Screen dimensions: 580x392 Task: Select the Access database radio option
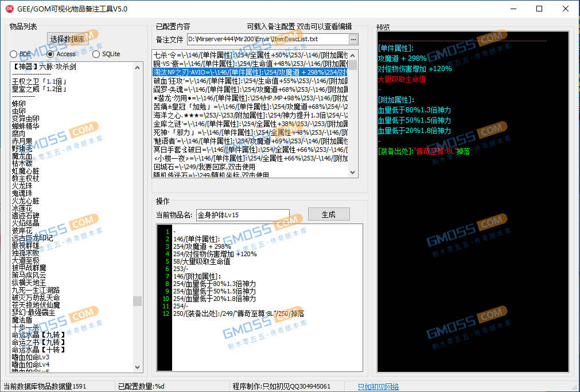click(61, 54)
